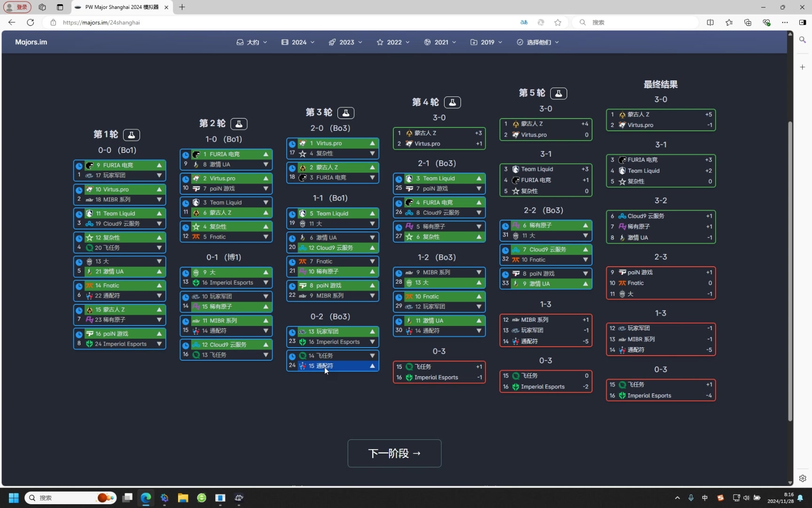Open new browser tab with plus icon
812x508 pixels.
182,7
